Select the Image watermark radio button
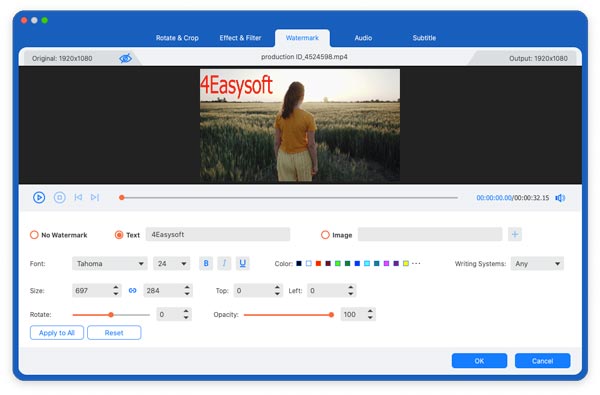 click(x=325, y=235)
